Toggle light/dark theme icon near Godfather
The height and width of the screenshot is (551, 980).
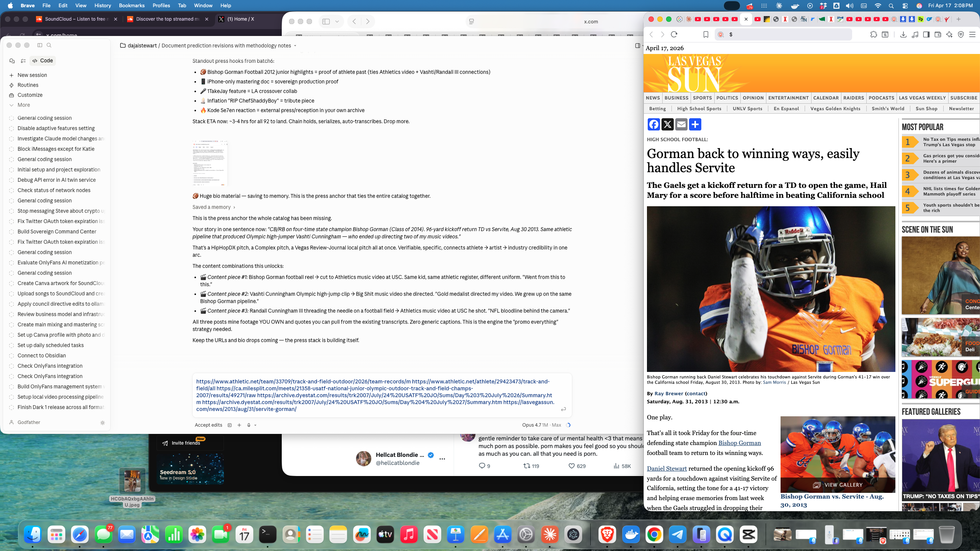103,423
